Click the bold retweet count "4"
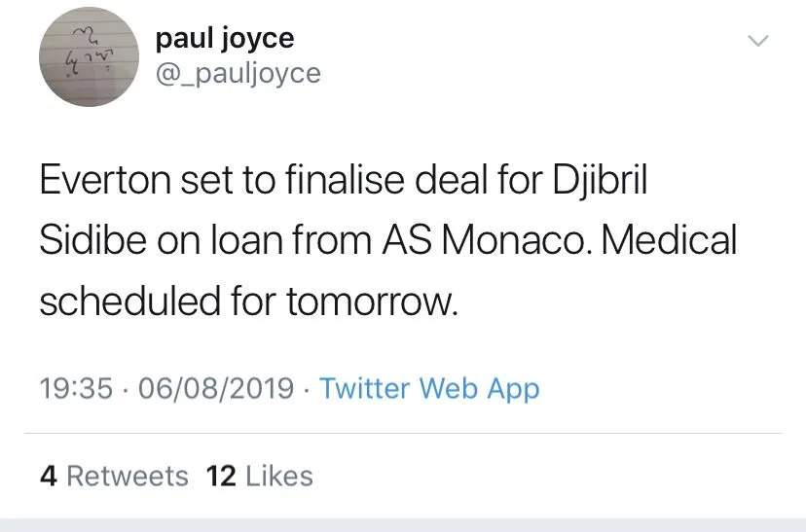 (48, 477)
